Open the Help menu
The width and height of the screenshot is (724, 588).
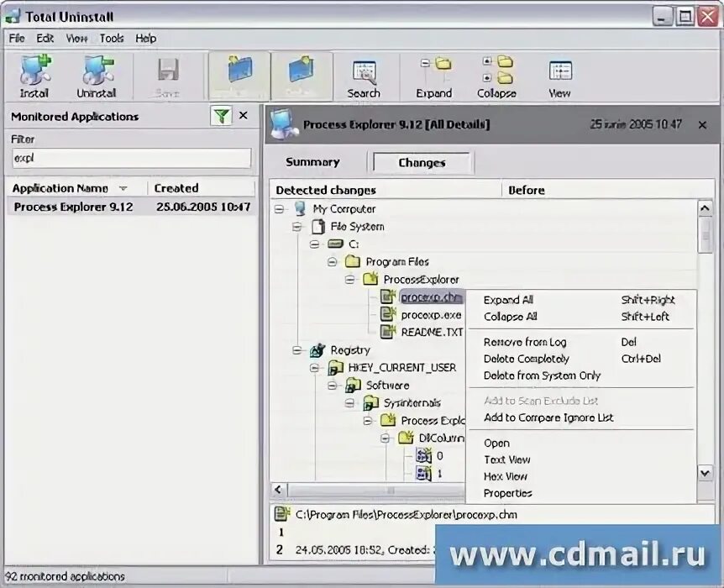click(146, 39)
